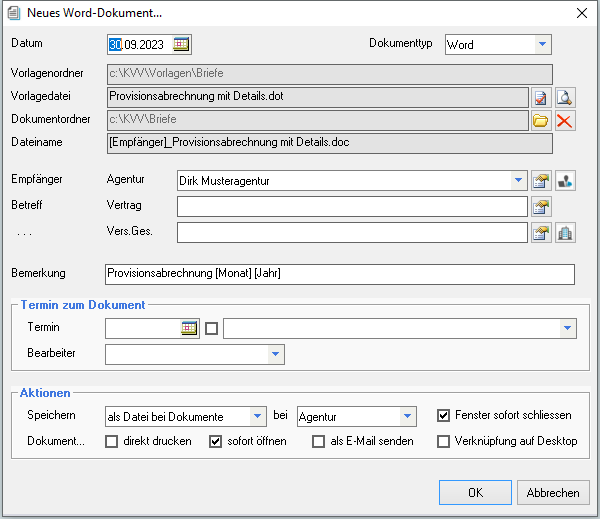Enable the 'direkt drucken' checkbox
Viewport: 600px width, 519px height.
click(x=112, y=441)
